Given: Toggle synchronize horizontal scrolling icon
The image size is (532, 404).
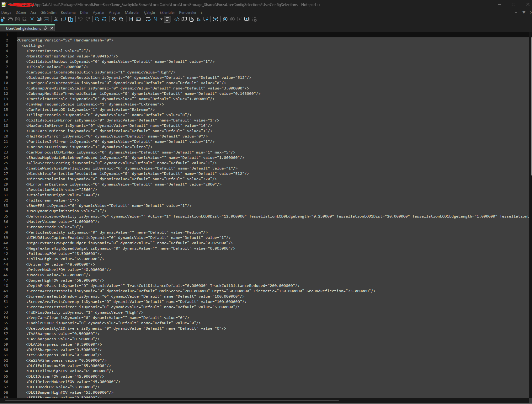Looking at the screenshot, I should tap(138, 19).
